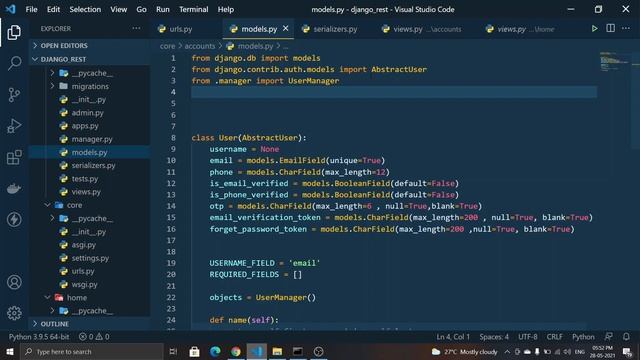
Task: Switch to the serializers.py tab
Action: click(335, 29)
